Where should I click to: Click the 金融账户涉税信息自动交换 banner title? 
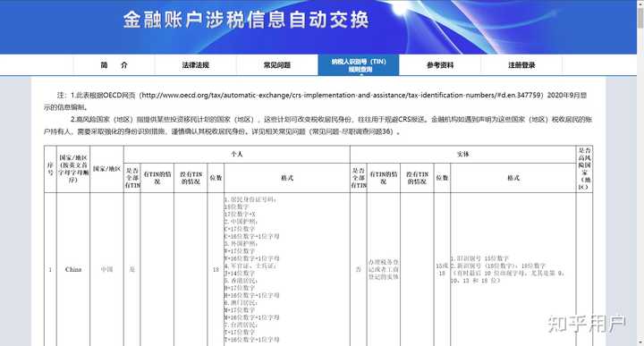pos(246,20)
